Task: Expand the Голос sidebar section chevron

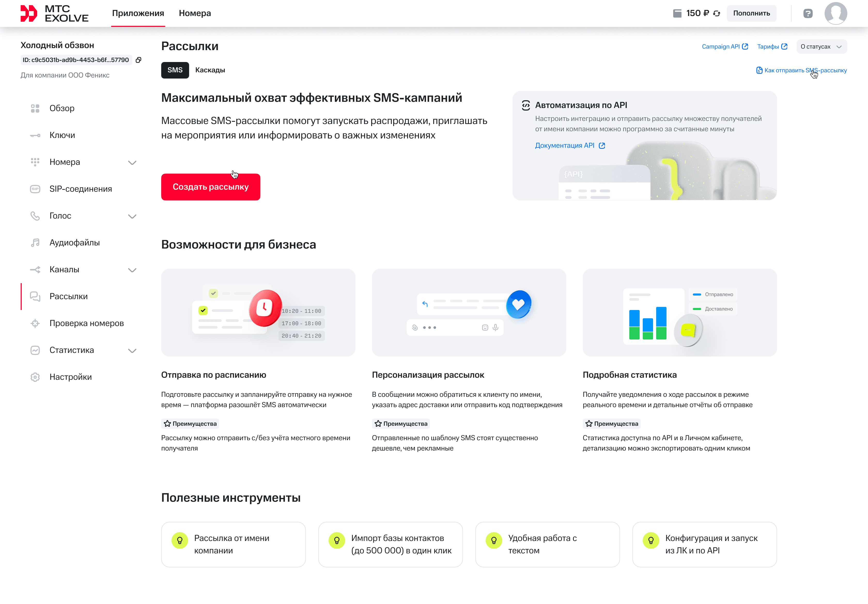Action: [x=132, y=216]
